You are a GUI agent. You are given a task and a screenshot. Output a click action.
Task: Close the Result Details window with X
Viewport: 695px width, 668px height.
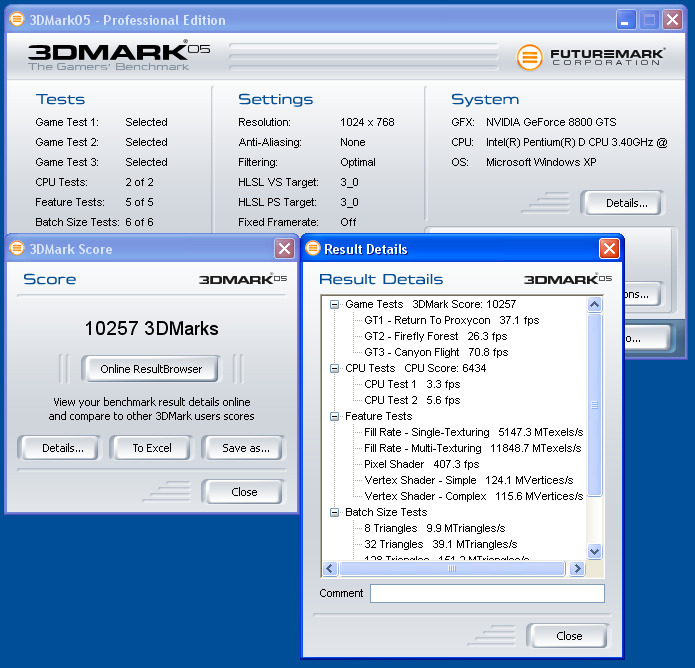point(609,249)
